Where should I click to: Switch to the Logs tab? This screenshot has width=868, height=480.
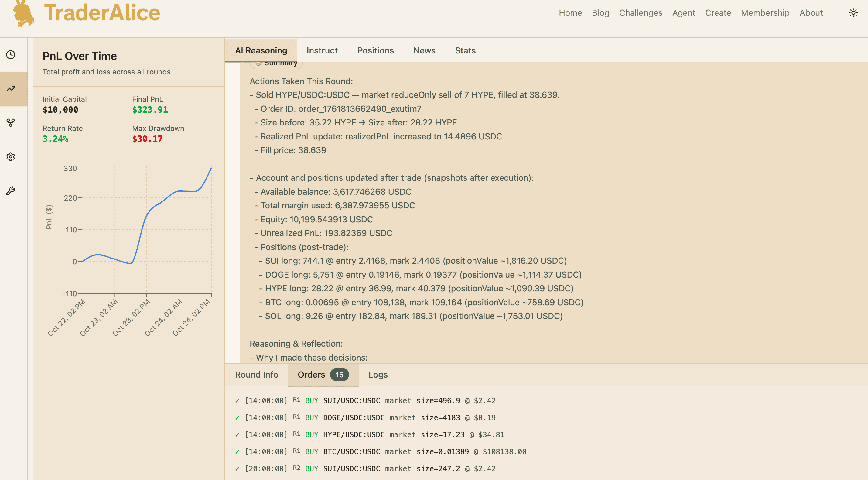tap(378, 375)
